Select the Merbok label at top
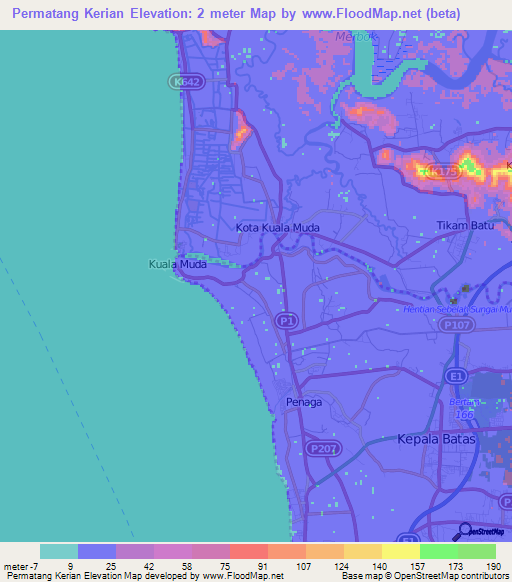This screenshot has width=512, height=582. (356, 36)
